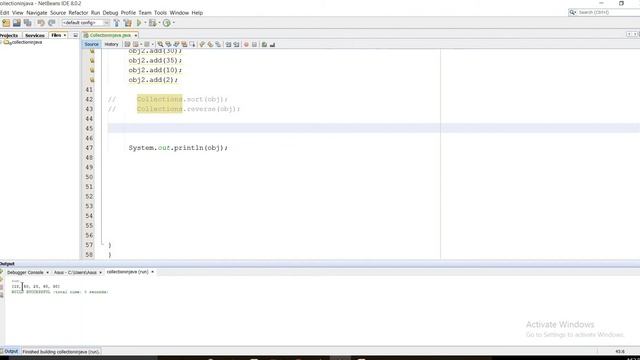Open the Asus output tab dropdown arrow
The height and width of the screenshot is (360, 640).
(100, 272)
